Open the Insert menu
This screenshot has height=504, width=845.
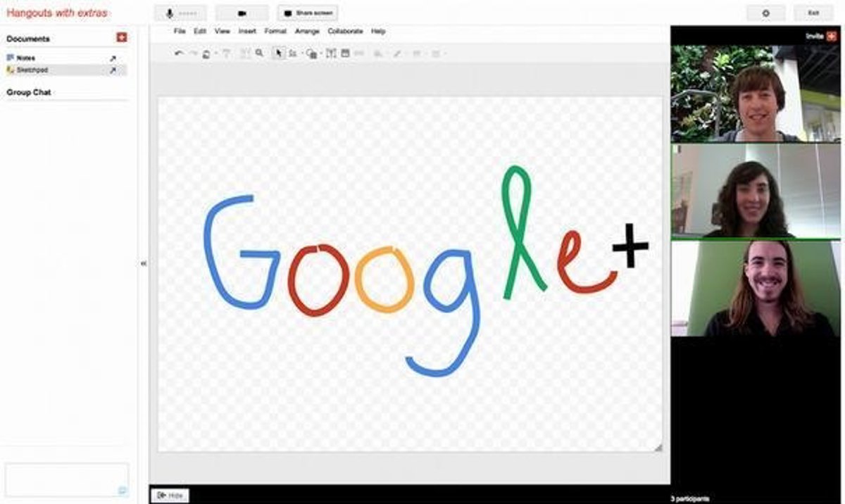(247, 32)
